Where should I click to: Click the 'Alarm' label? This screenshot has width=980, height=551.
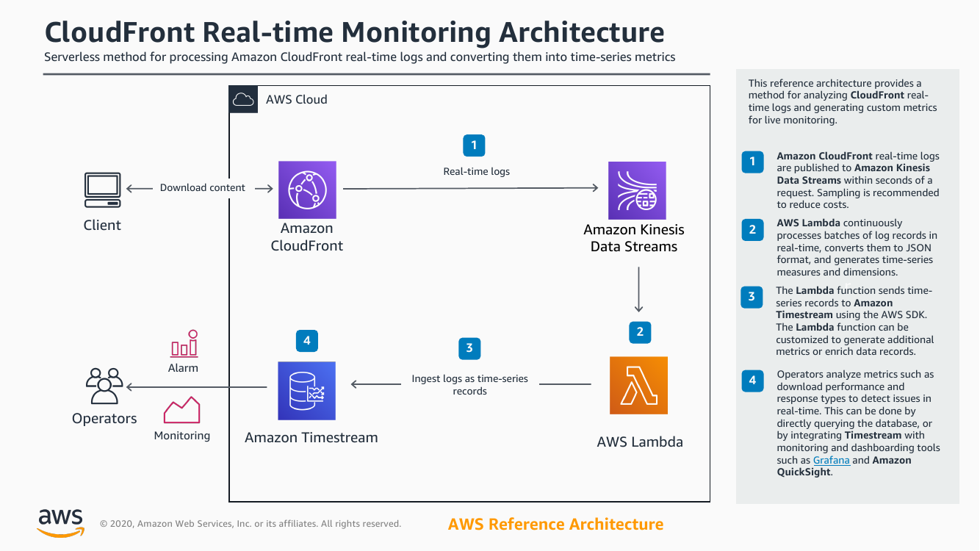(183, 368)
